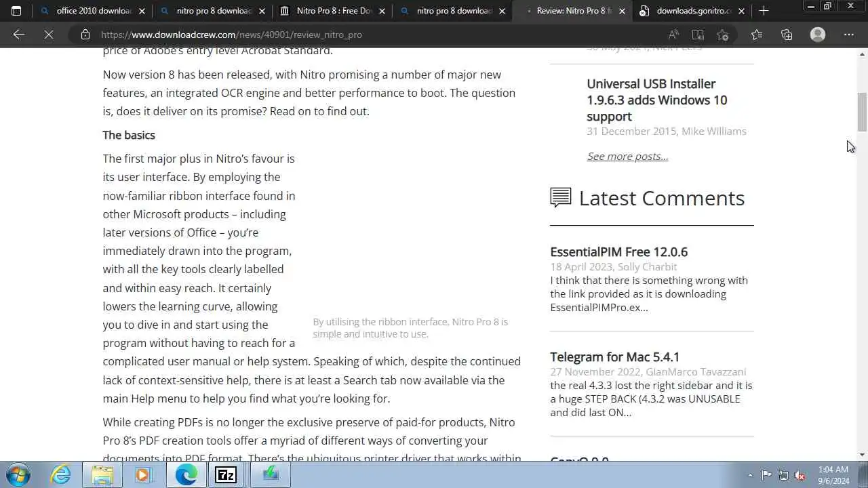Screen dimensions: 868x488
Task: Click scrollbar down arrow
Action: 862,455
